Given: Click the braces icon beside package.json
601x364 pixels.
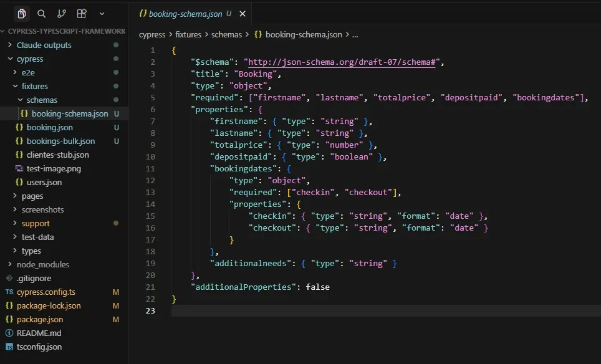Looking at the screenshot, I should (9, 319).
